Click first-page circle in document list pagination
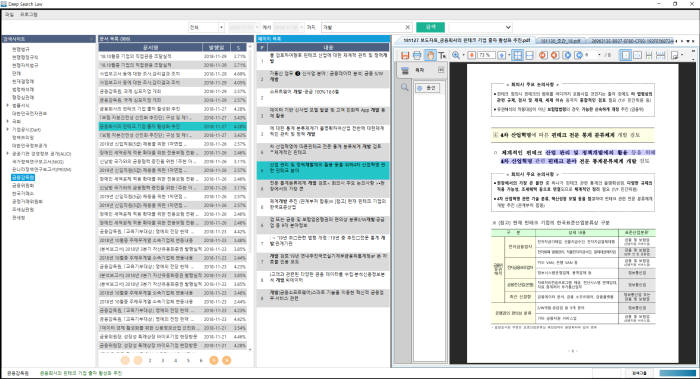 coord(125,360)
